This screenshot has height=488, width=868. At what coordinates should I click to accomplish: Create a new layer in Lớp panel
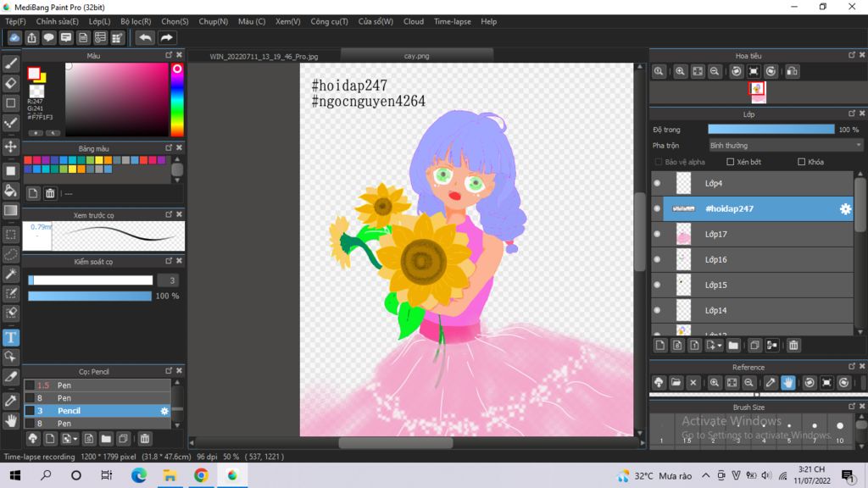click(659, 346)
